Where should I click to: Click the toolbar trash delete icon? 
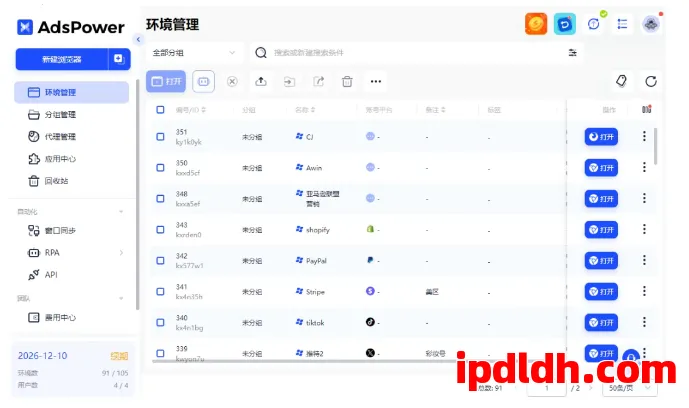coord(347,81)
